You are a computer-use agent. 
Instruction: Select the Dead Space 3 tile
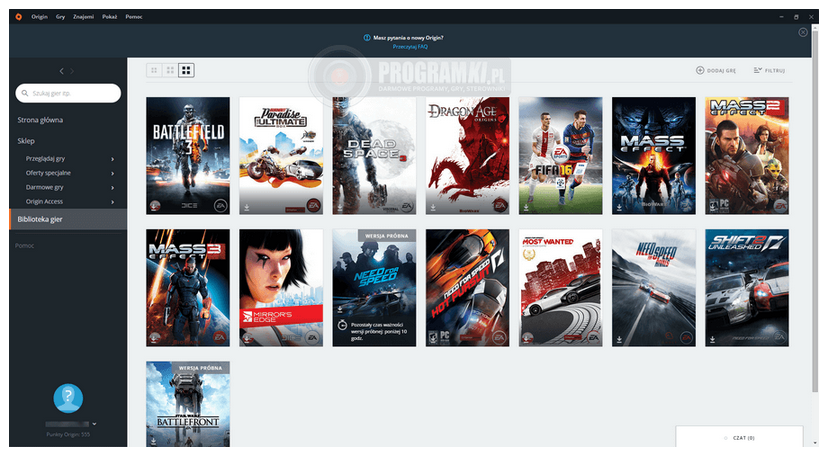374,155
